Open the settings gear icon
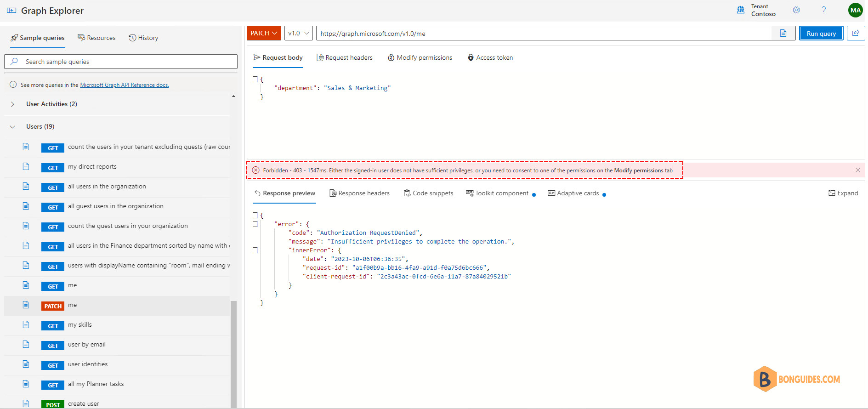 point(796,10)
